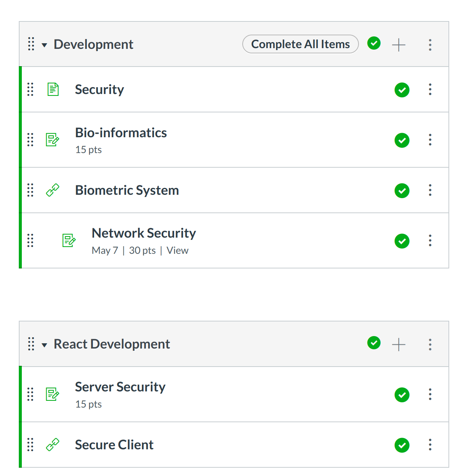The width and height of the screenshot is (462, 476).
Task: Add item to Development module with plus
Action: pyautogui.click(x=398, y=45)
